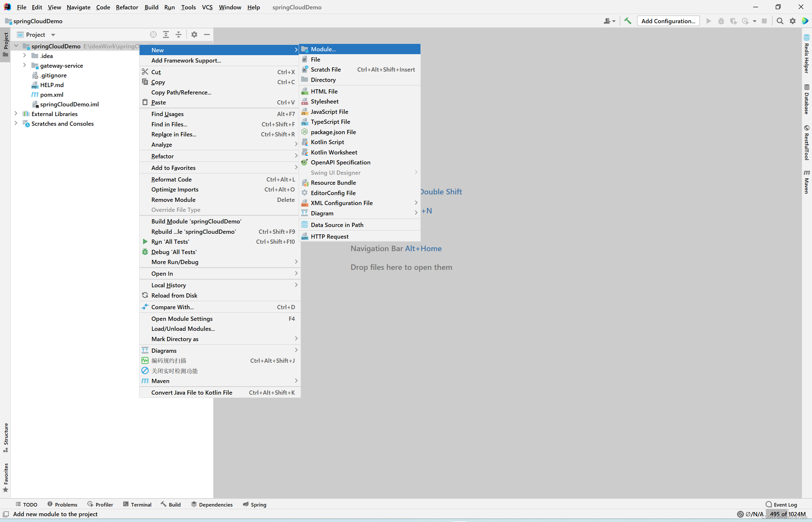
Task: Toggle the Structure tool window
Action: [x=6, y=437]
